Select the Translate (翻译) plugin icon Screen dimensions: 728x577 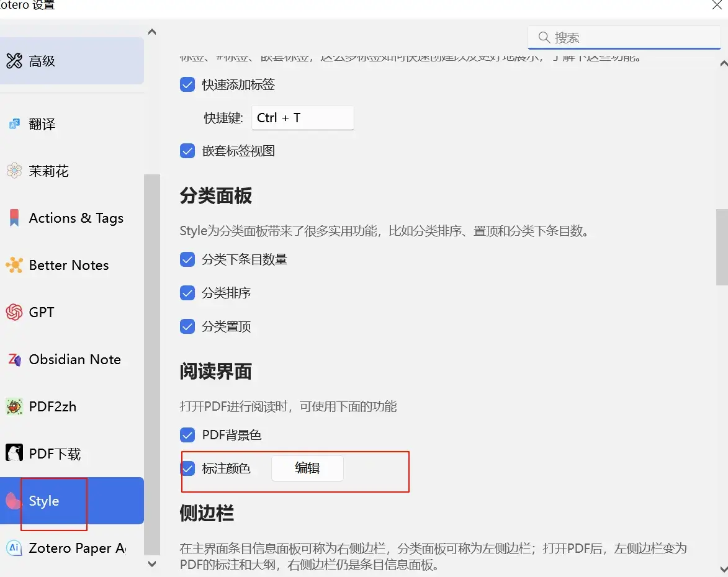pos(14,124)
